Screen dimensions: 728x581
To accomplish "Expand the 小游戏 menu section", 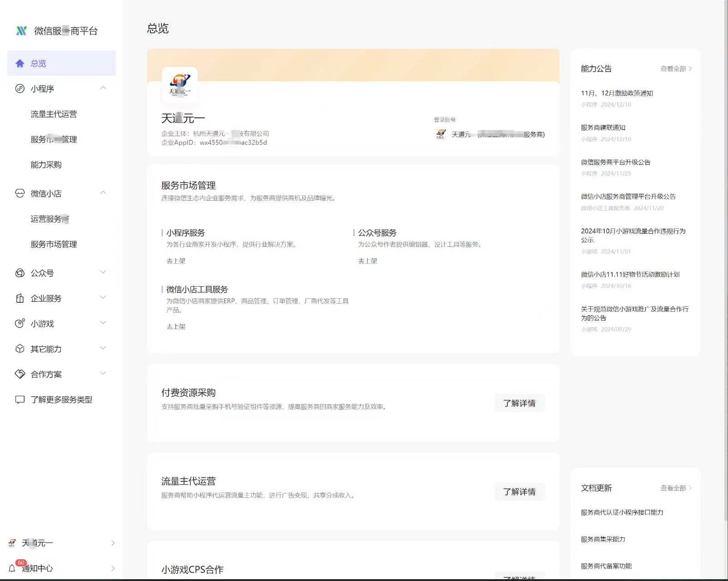I will [x=103, y=323].
